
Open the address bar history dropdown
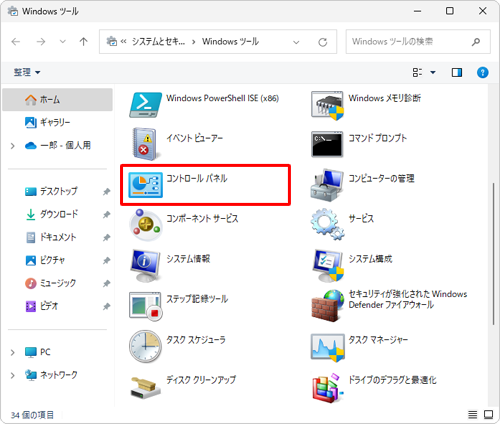coord(296,42)
